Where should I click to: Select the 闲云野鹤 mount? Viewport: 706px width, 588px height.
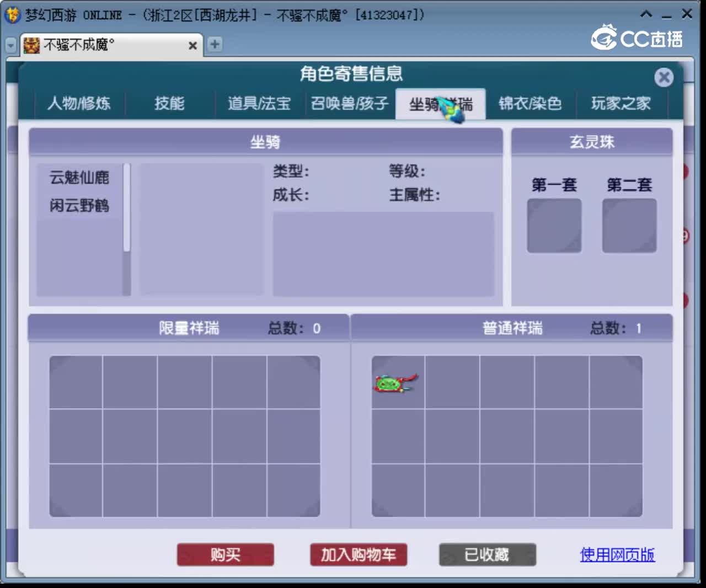[x=79, y=206]
